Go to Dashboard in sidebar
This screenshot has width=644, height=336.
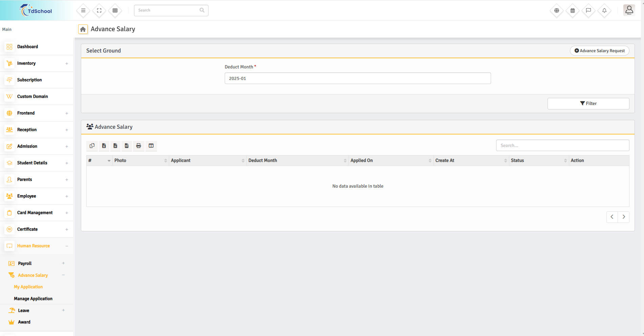coord(27,47)
